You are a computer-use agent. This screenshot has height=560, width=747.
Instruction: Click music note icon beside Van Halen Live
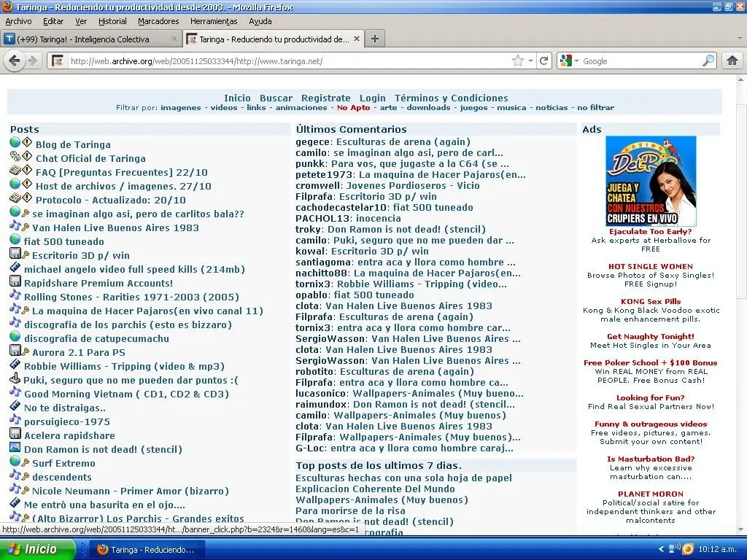tap(15, 225)
